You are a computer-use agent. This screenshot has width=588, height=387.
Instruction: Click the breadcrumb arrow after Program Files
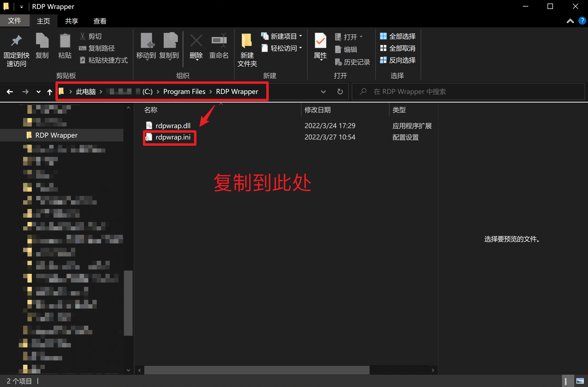(x=211, y=92)
